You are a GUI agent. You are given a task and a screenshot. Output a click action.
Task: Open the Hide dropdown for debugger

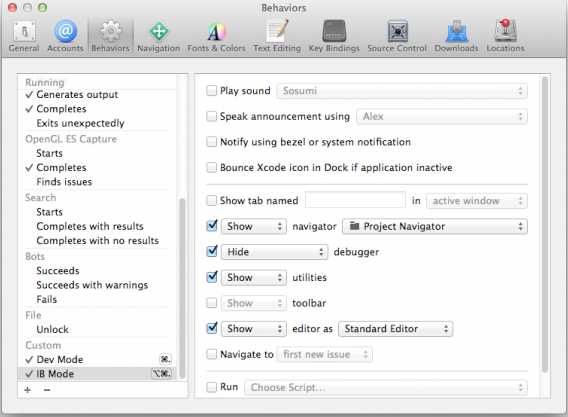coord(275,252)
